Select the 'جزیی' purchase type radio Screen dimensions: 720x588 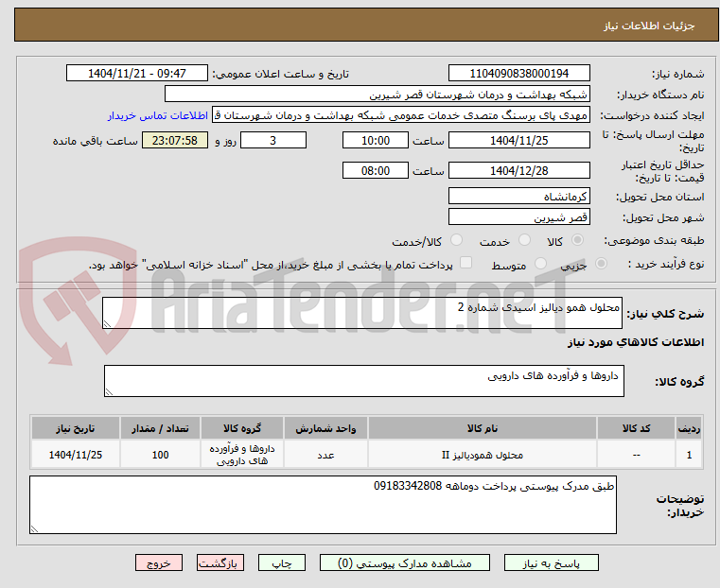601,263
